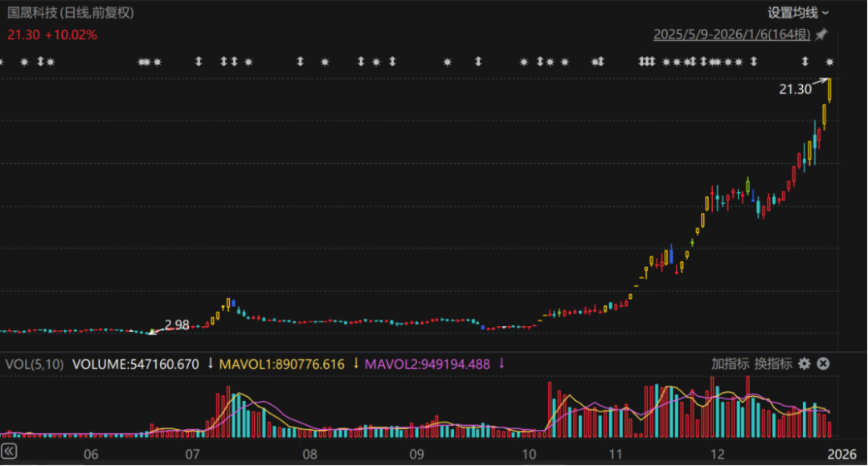Click the purple arrow after the MAVOL2 value
Viewport: 868px width, 466px height.
point(502,364)
